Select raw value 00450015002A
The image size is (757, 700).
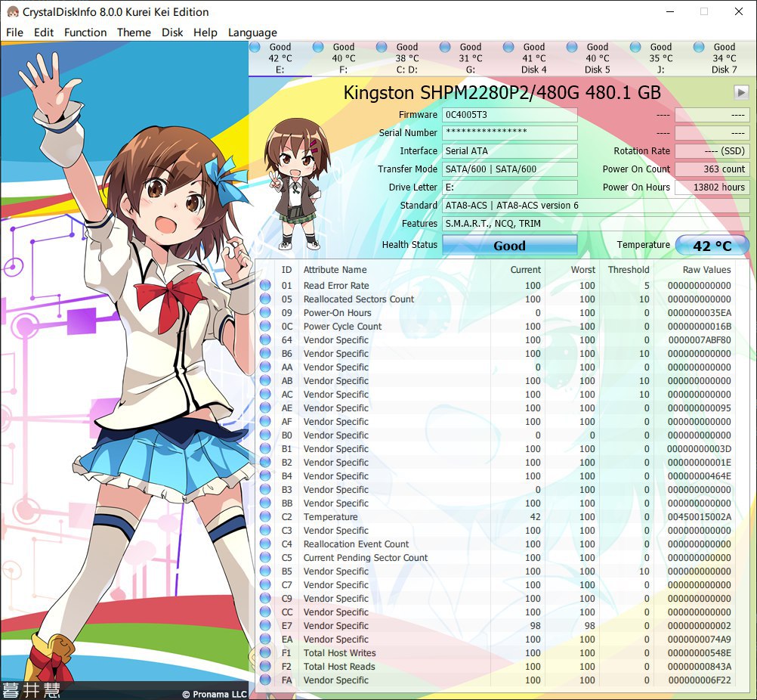700,516
